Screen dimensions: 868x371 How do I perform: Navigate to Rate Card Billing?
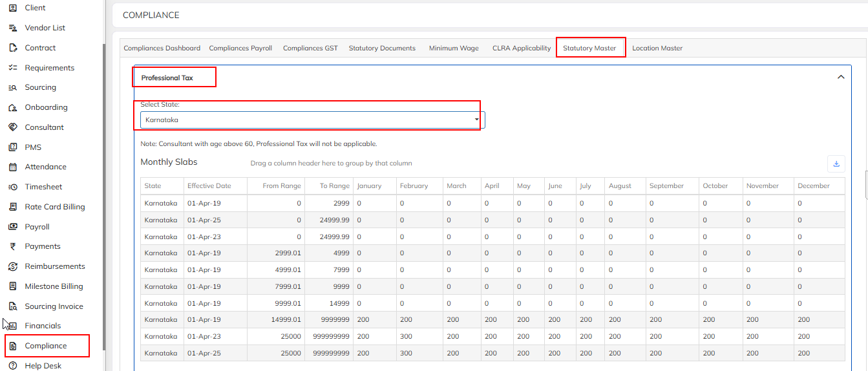point(54,207)
